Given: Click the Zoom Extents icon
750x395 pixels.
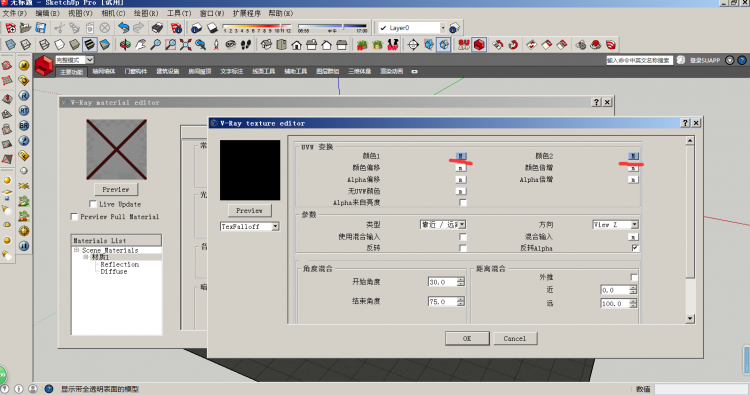Looking at the screenshot, I should point(186,45).
